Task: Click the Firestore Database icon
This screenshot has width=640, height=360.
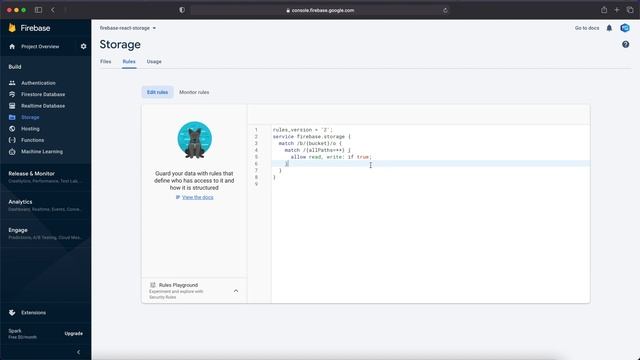Action: [12, 94]
